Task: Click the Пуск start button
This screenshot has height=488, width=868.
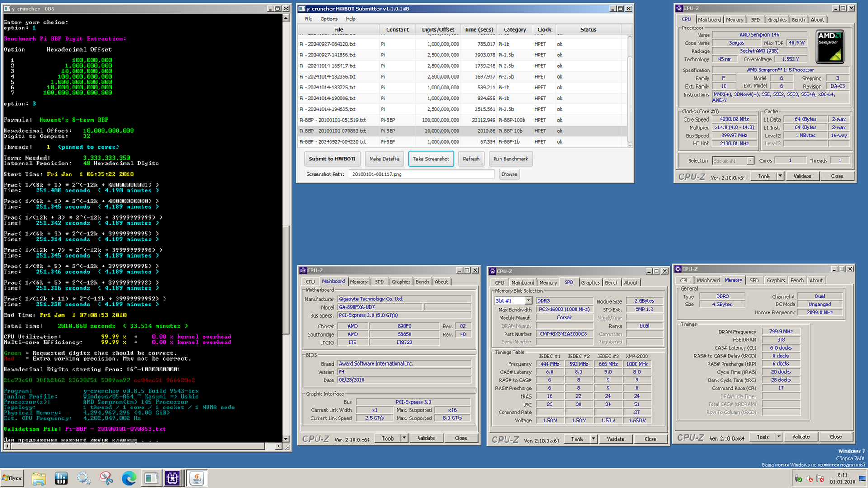Action: 12,478
